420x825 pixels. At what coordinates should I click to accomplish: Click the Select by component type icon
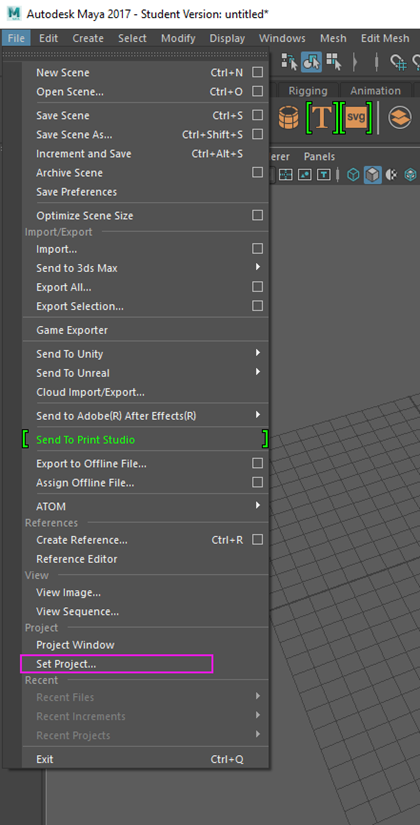click(332, 62)
